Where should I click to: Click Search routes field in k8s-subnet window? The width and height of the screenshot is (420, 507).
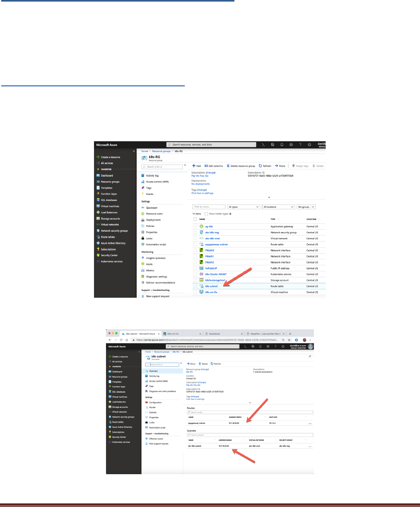pyautogui.click(x=250, y=412)
